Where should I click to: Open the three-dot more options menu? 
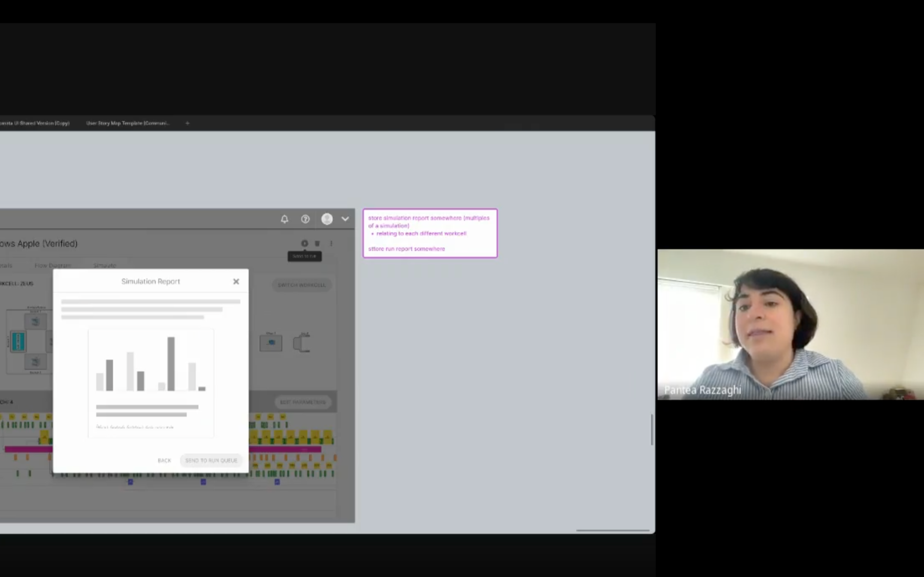point(331,243)
